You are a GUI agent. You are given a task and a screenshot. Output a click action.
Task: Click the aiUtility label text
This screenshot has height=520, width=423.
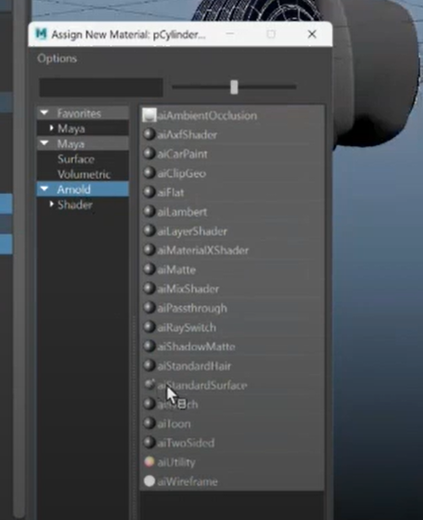pyautogui.click(x=176, y=462)
